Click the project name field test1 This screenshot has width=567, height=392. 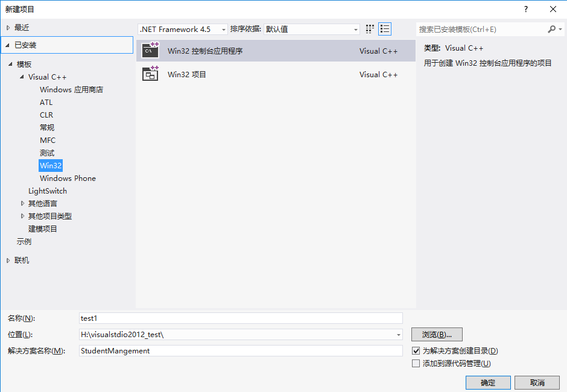(x=241, y=318)
